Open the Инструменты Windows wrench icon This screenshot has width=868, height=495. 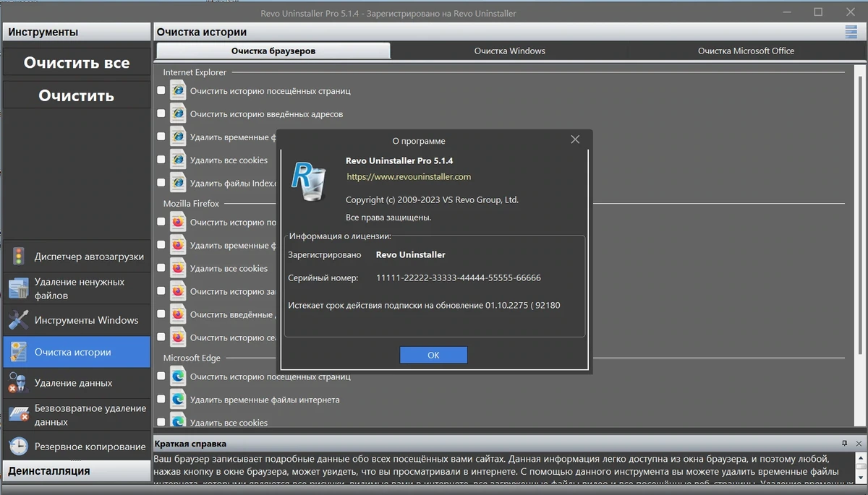18,320
